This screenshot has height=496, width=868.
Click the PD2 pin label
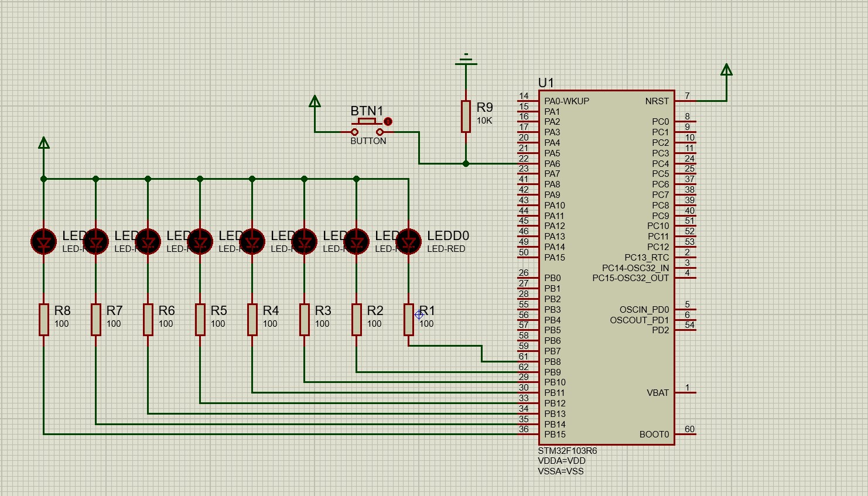tap(660, 330)
